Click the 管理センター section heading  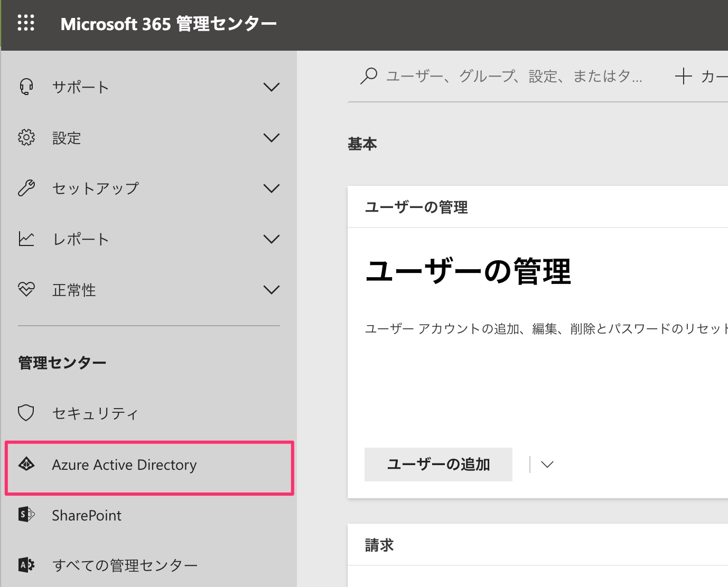click(x=62, y=363)
